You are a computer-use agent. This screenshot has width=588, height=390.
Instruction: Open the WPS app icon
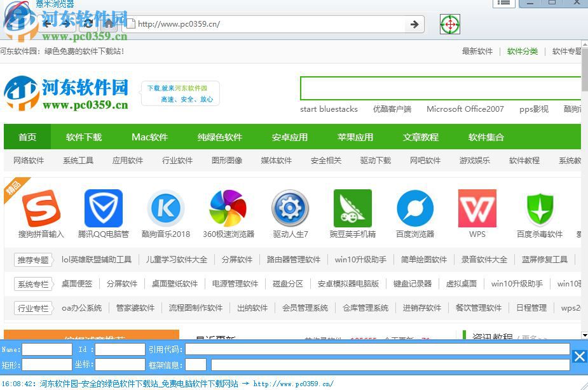click(477, 208)
